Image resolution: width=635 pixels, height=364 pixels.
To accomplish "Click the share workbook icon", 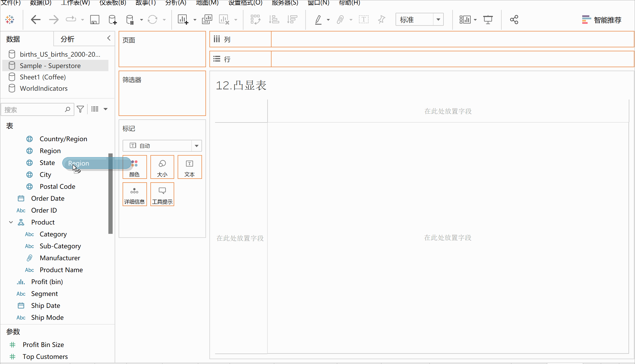I will (x=514, y=19).
